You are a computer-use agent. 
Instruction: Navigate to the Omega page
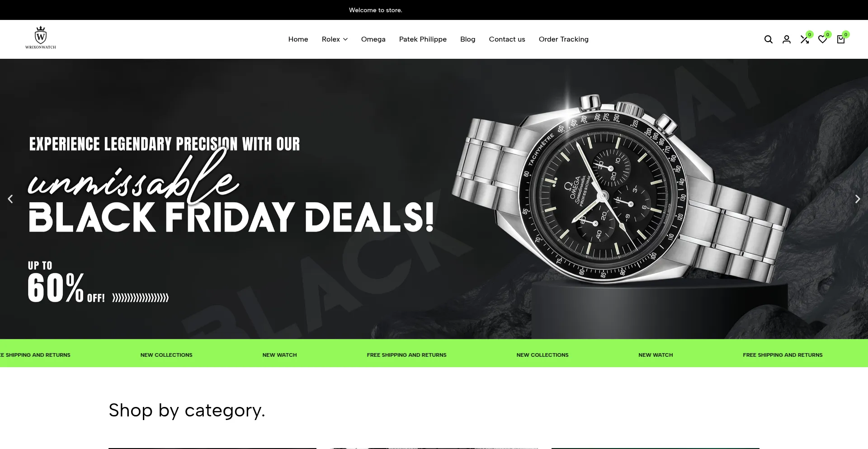point(373,39)
